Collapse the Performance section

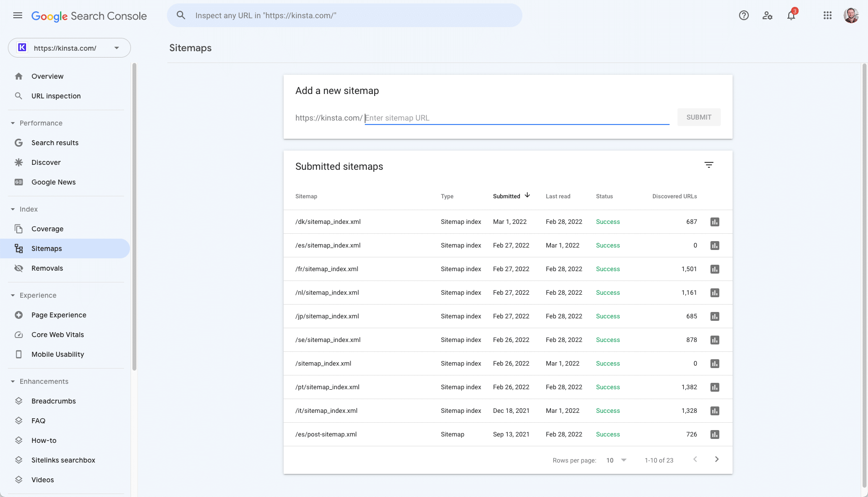(x=13, y=123)
